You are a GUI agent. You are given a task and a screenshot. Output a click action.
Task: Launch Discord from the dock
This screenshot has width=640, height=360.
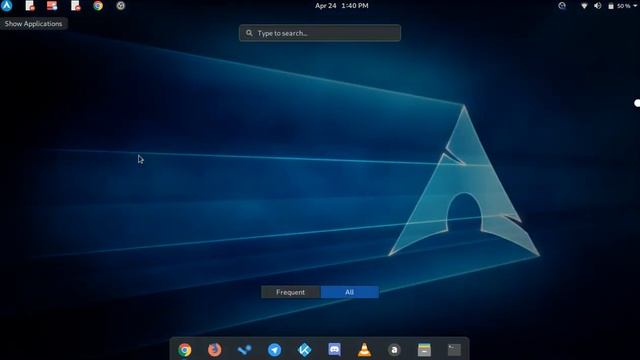point(334,350)
